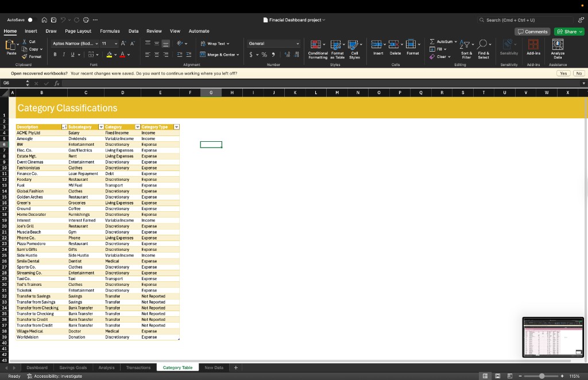
Task: Click Yes to open recovered workbooks
Action: [x=563, y=73]
